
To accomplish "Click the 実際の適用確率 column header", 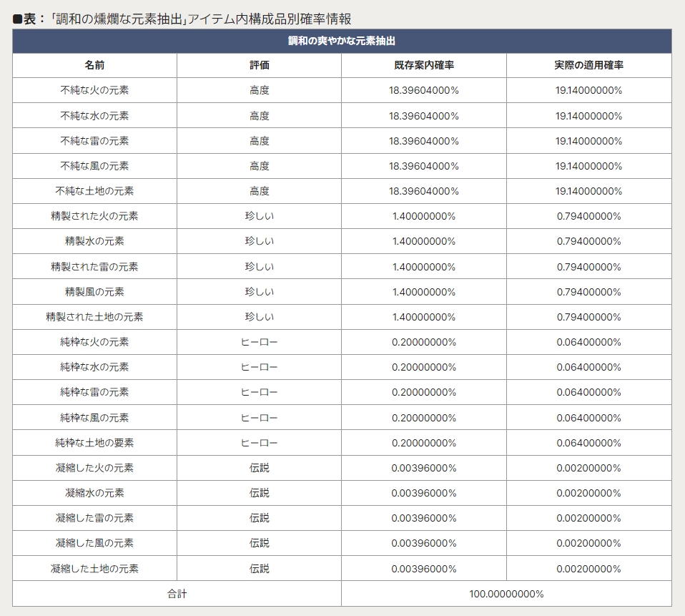I will [589, 66].
